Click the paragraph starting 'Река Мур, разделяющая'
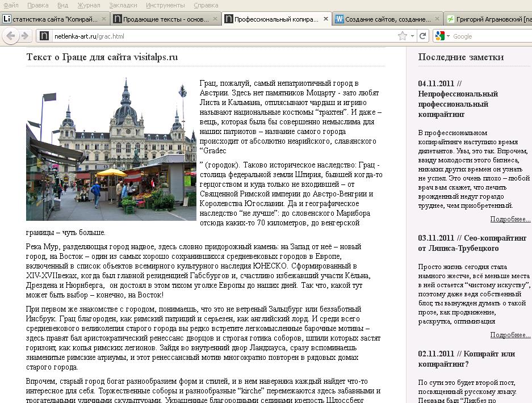Image resolution: width=532 pixels, height=403 pixels. click(x=198, y=271)
